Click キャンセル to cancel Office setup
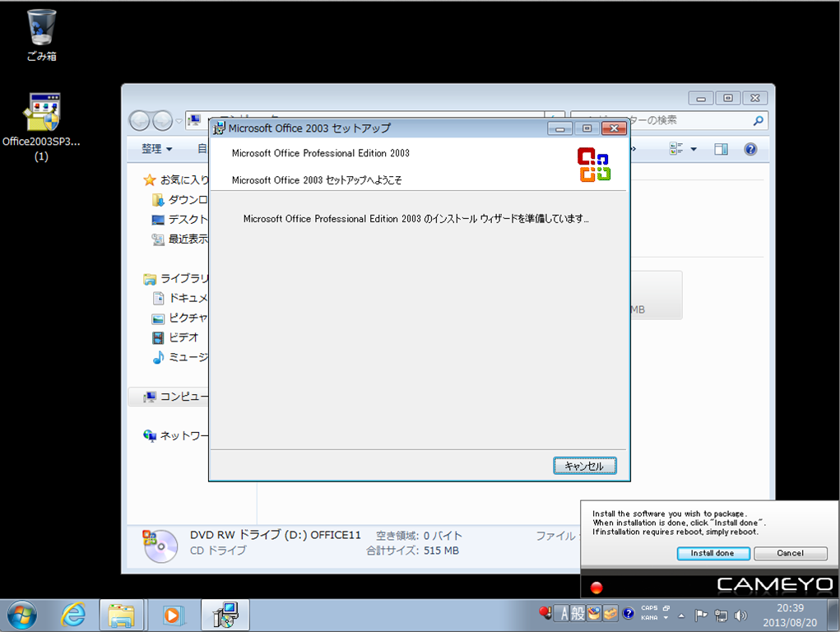 click(584, 466)
